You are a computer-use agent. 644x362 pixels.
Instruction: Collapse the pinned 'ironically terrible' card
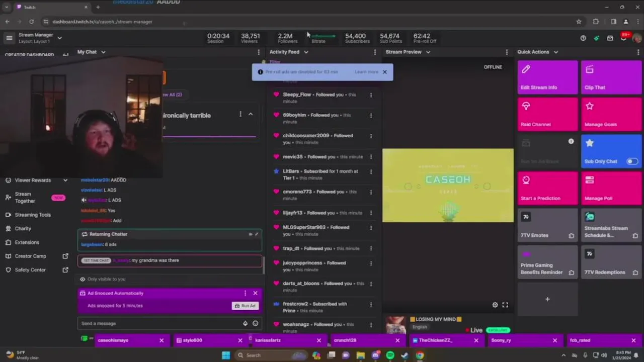251,114
